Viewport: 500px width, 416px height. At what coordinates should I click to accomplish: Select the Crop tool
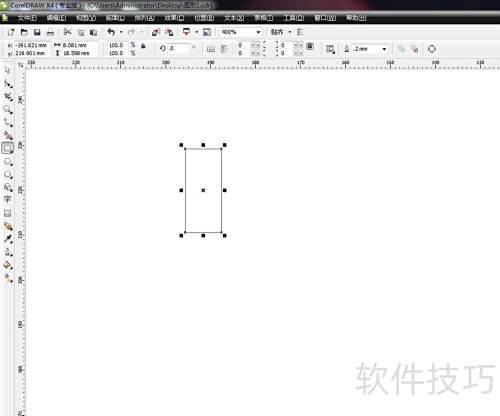coord(8,97)
